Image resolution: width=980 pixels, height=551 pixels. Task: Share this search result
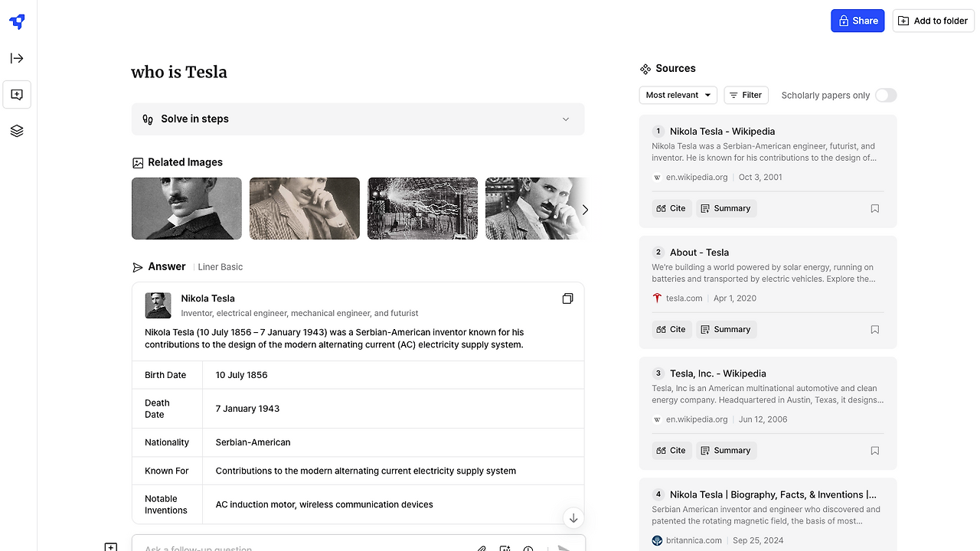857,21
